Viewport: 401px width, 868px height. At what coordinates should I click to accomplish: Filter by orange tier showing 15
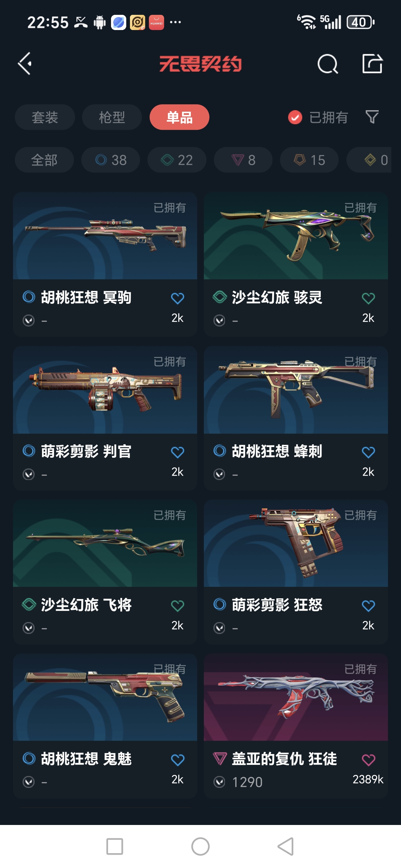pos(309,160)
